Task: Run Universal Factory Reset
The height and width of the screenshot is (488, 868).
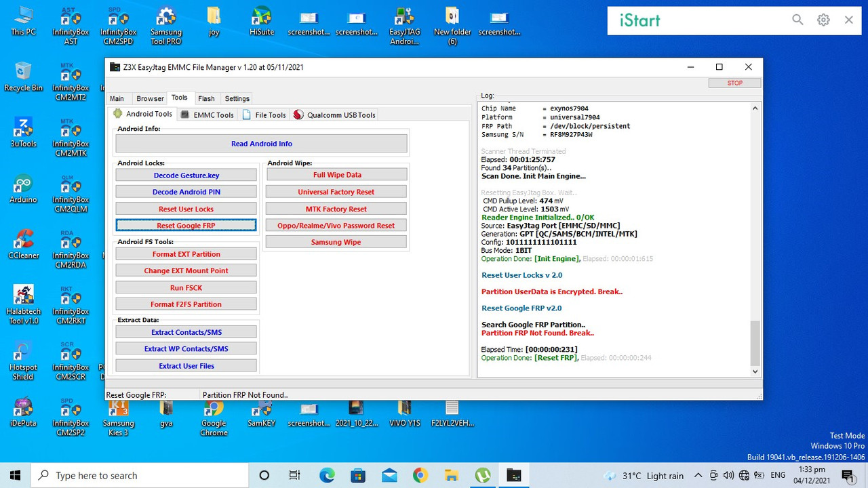Action: click(337, 192)
